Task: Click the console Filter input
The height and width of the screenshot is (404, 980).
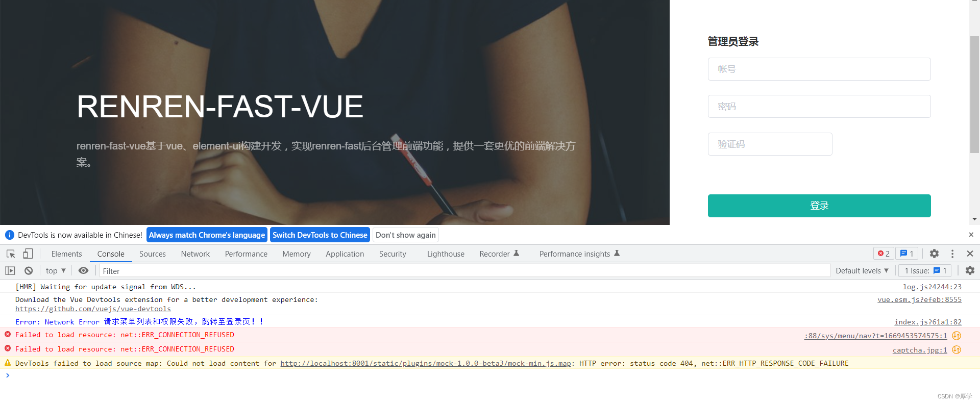Action: tap(464, 271)
